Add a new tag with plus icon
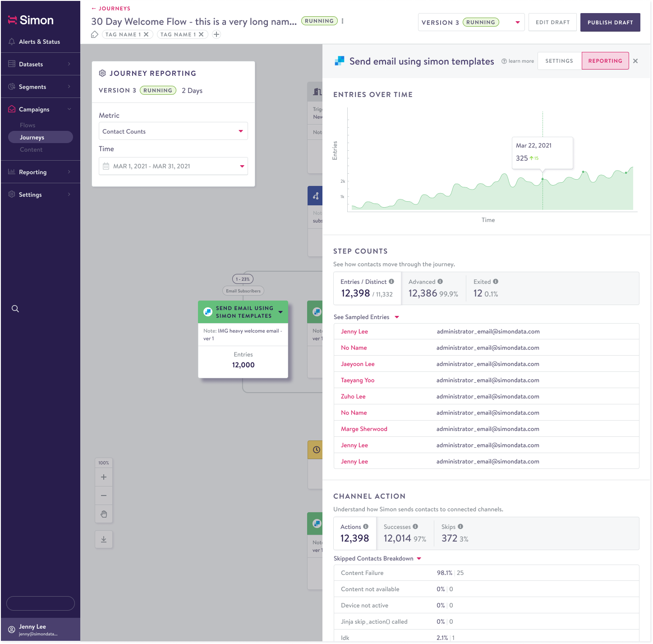653x644 pixels. (x=216, y=34)
